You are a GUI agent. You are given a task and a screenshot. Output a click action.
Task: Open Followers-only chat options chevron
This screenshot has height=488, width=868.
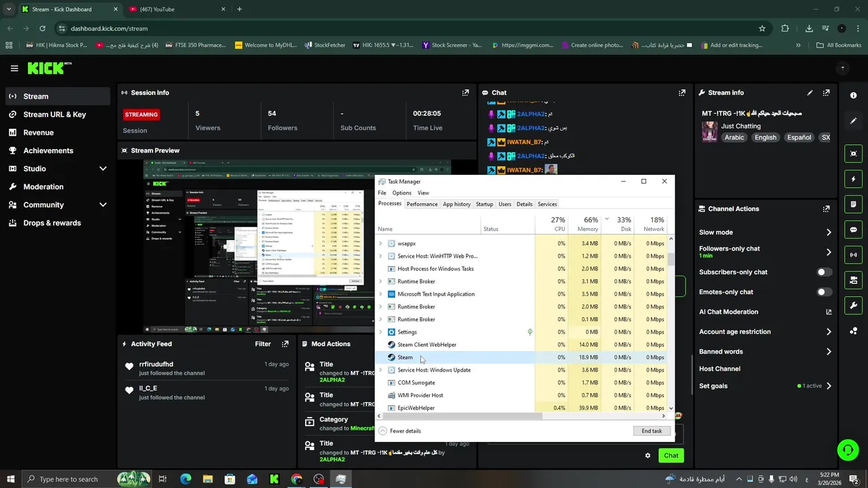click(829, 252)
